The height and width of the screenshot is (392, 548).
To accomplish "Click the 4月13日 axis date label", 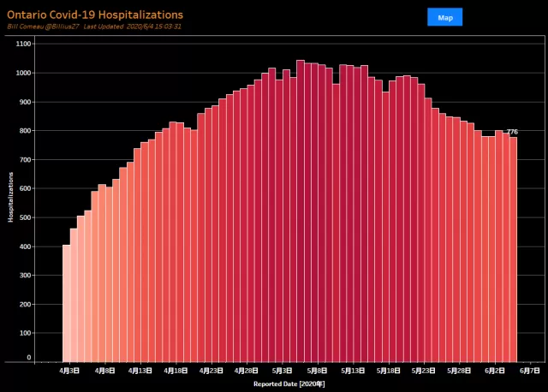I will tap(140, 371).
